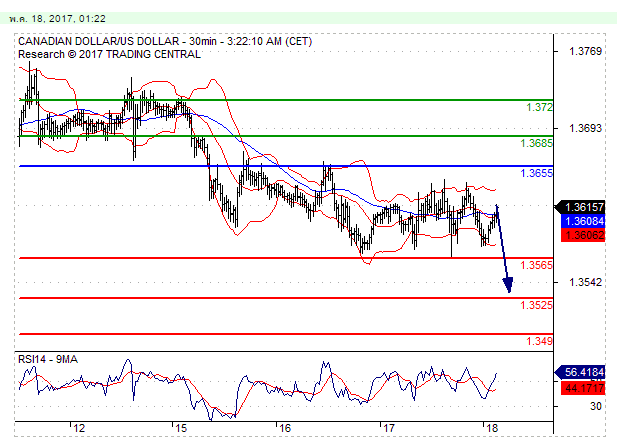Viewport: 617px width, 439px height.
Task: Click the date axis label 16
Action: click(x=285, y=428)
